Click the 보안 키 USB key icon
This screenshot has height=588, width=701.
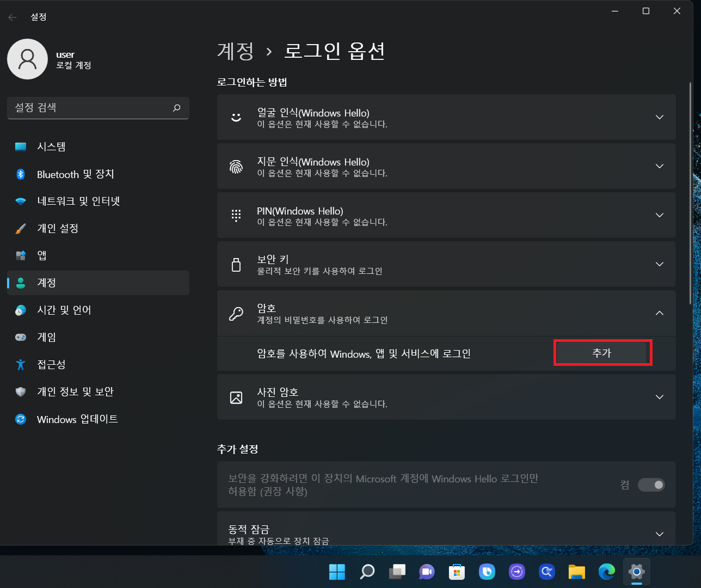coord(236,265)
